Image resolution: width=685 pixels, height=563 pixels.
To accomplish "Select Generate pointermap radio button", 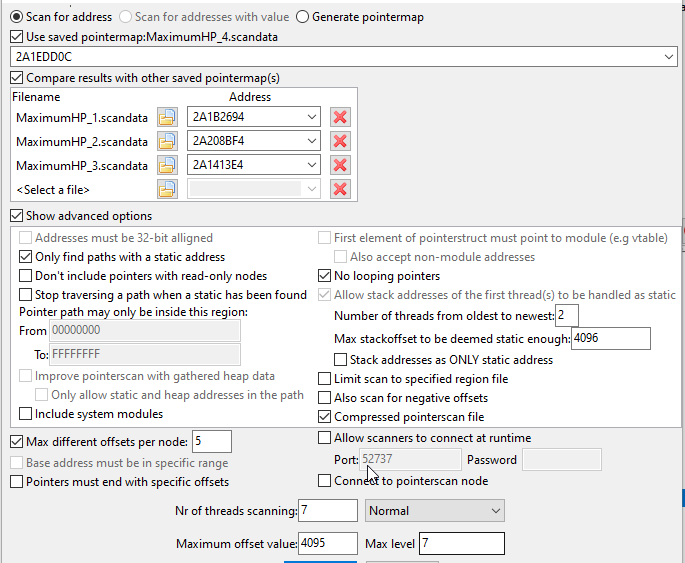I will (x=303, y=17).
